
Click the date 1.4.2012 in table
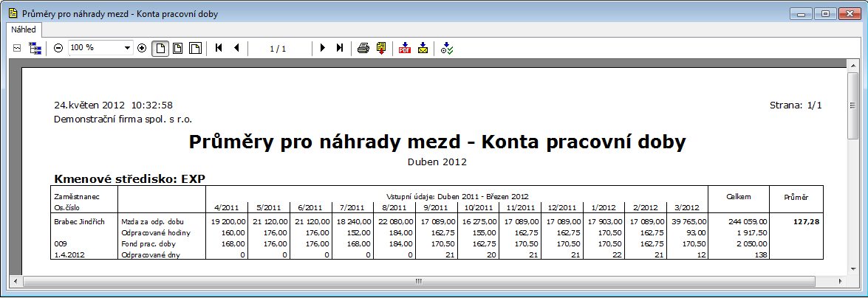tap(69, 254)
